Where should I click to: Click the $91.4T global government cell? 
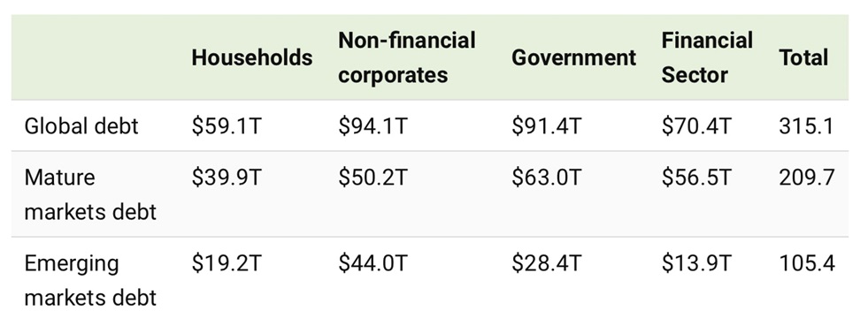(x=547, y=126)
